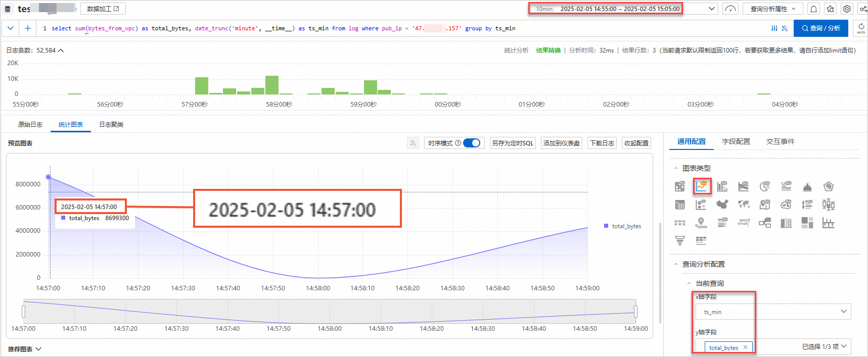Select the row table chart icon
This screenshot has height=357, width=868.
[x=701, y=241]
